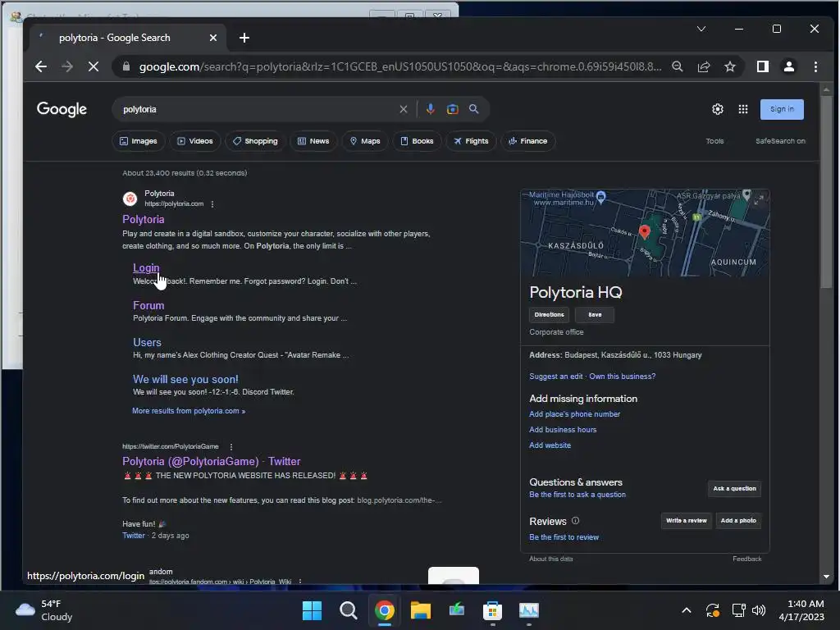Click Suggest an edit link
This screenshot has width=840, height=630.
(556, 377)
